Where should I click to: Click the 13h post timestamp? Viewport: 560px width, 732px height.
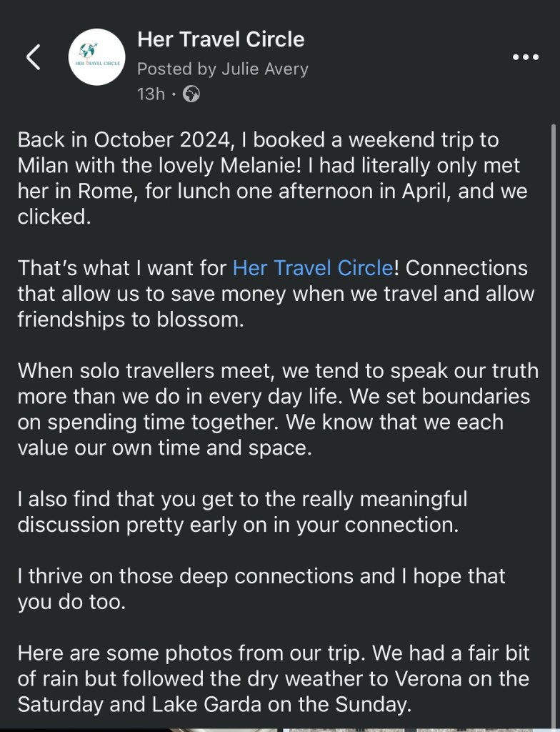pos(150,94)
